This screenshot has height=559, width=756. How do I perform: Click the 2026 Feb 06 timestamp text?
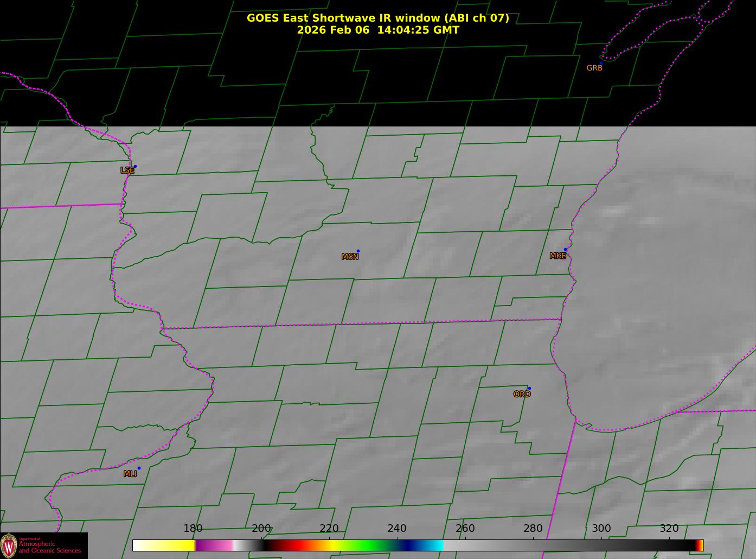pos(377,30)
